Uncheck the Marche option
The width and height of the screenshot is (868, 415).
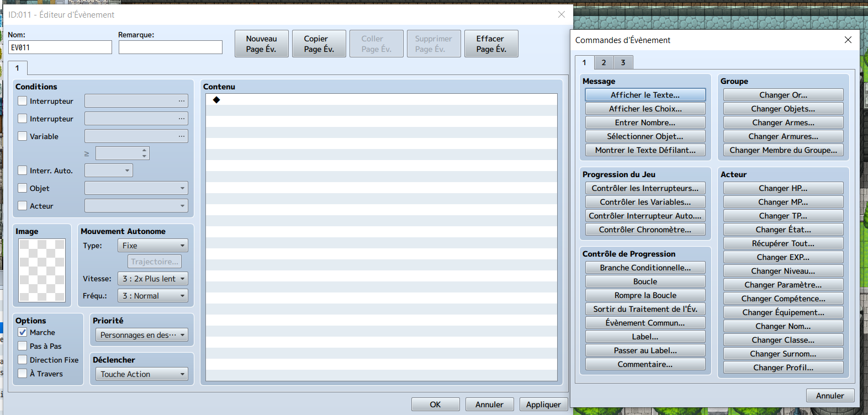coord(23,332)
